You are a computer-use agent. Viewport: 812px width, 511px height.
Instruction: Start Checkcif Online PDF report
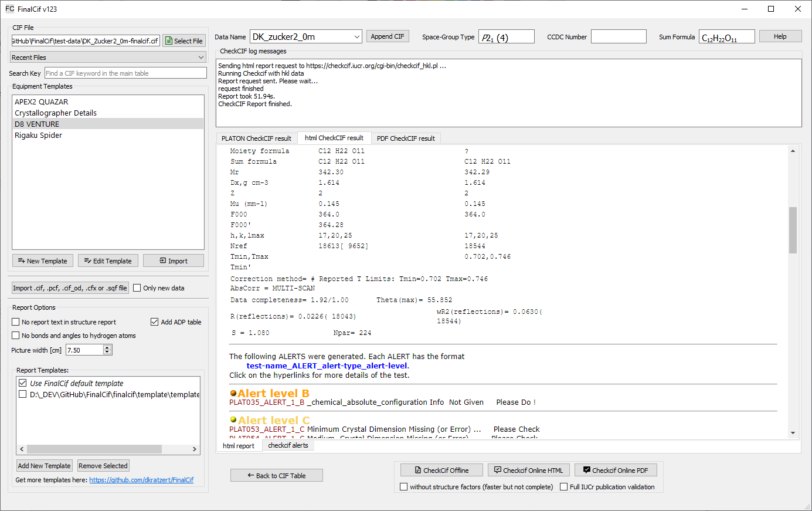click(x=615, y=471)
